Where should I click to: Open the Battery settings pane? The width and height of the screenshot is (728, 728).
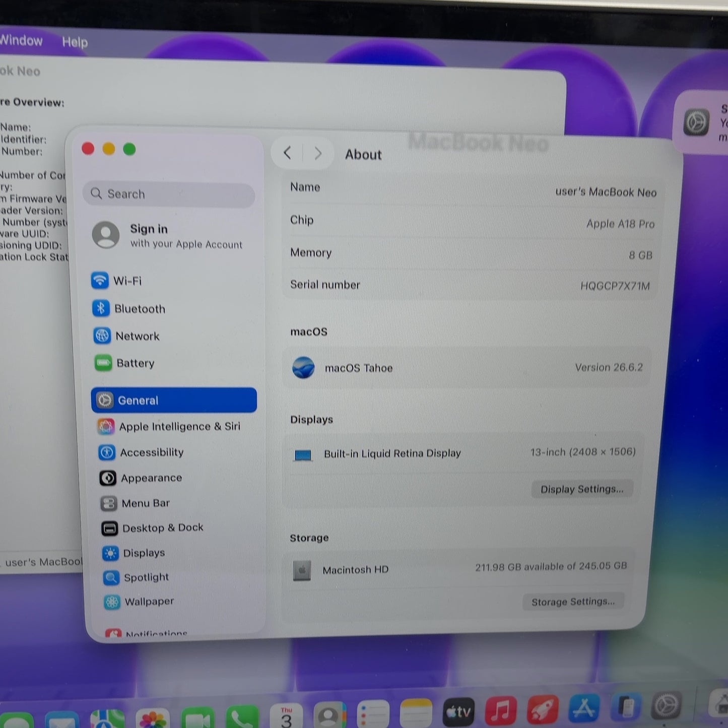pos(124,363)
